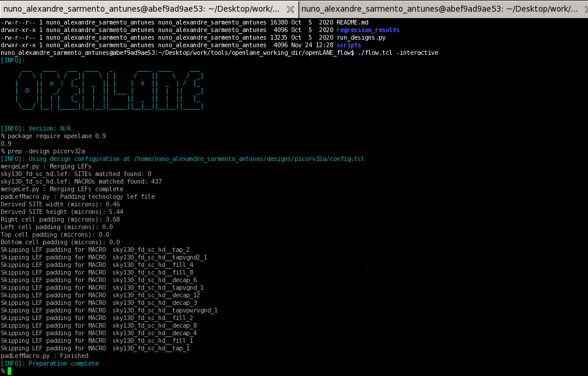Click '[INFO]: Preparation complete' line
The width and height of the screenshot is (588, 376).
click(x=50, y=363)
